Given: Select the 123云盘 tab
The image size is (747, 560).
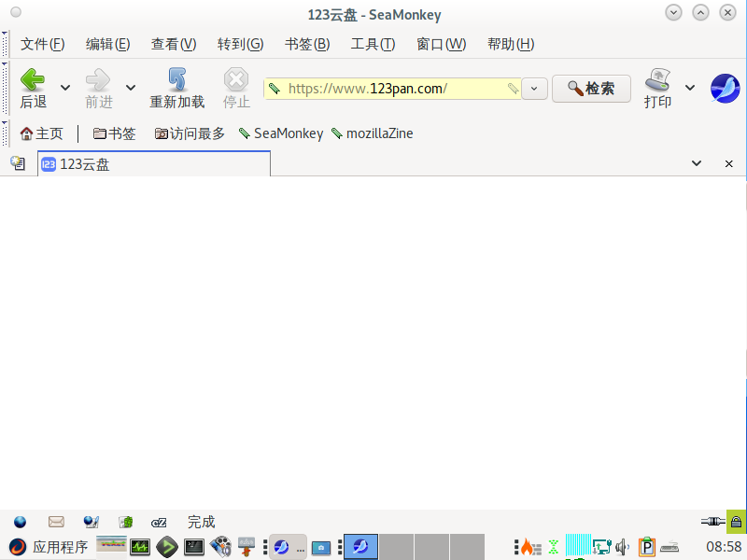Looking at the screenshot, I should [x=154, y=164].
